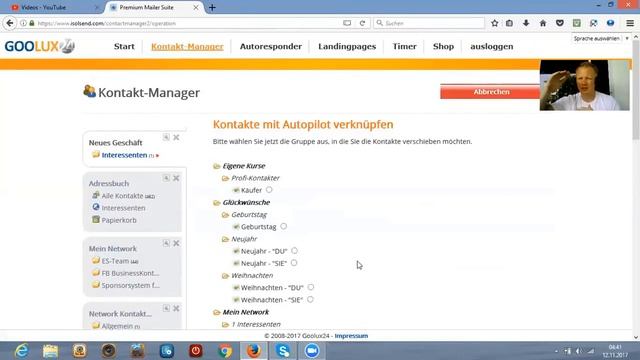Collapse the Network Kontakt panel icon
The height and width of the screenshot is (360, 640).
[166, 308]
